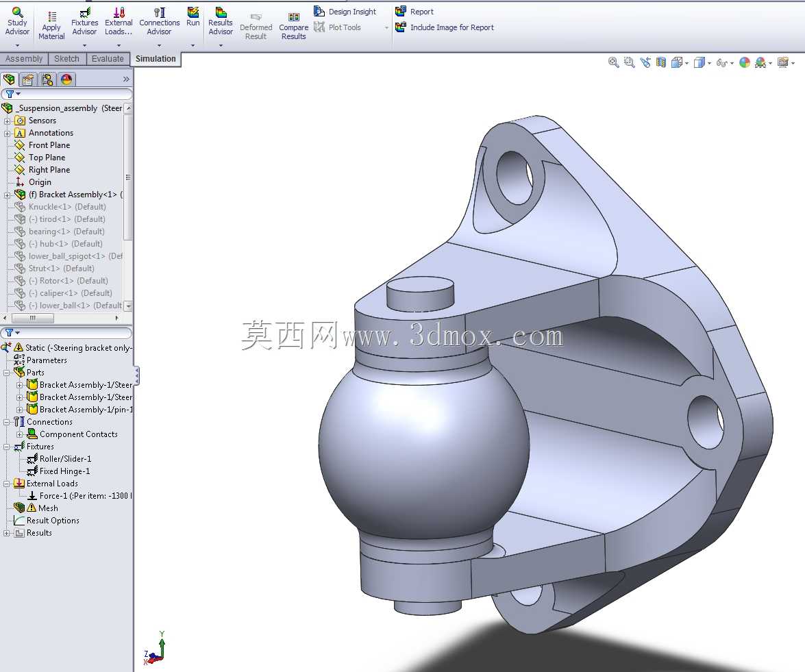Open Compare Results
The image size is (805, 672).
coord(294,26)
